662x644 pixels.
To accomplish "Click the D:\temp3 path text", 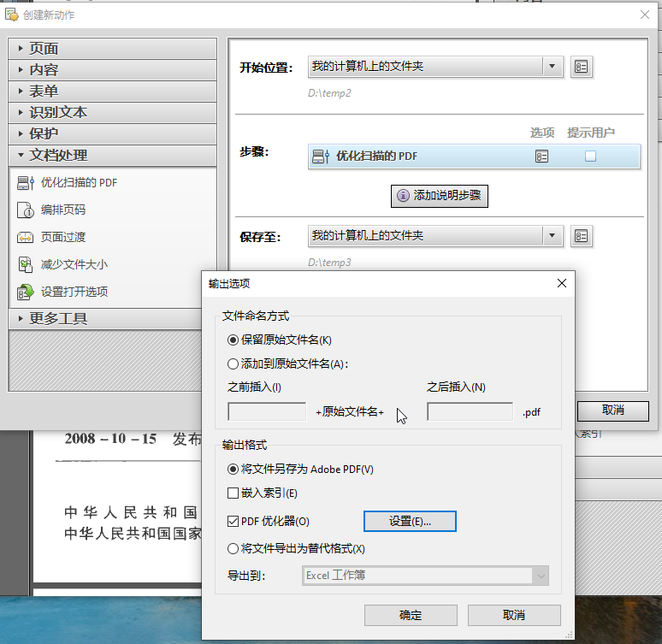I will [x=329, y=263].
